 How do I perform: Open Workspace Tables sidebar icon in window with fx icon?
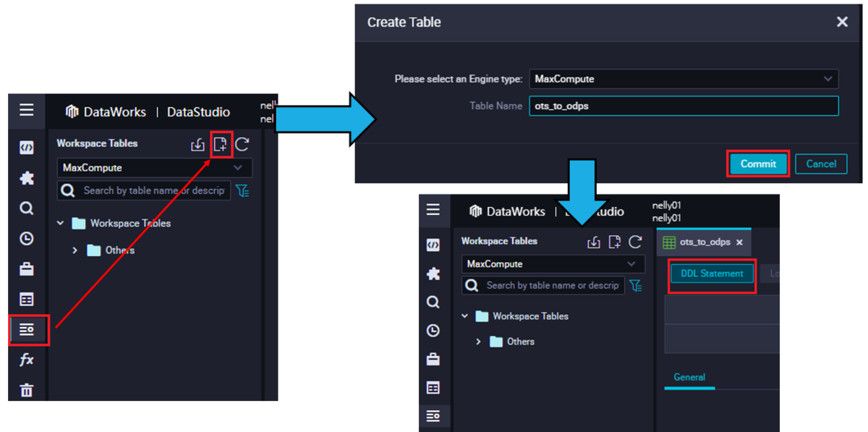(27, 330)
